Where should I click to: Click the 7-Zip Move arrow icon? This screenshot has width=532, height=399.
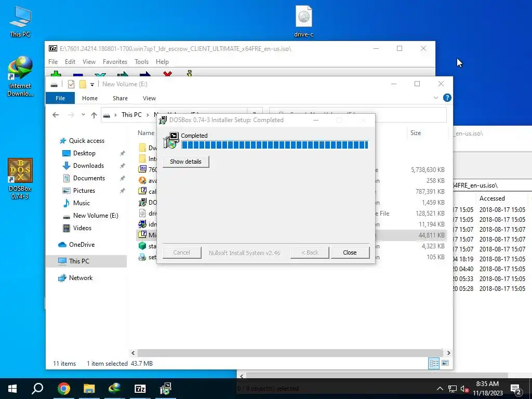145,74
